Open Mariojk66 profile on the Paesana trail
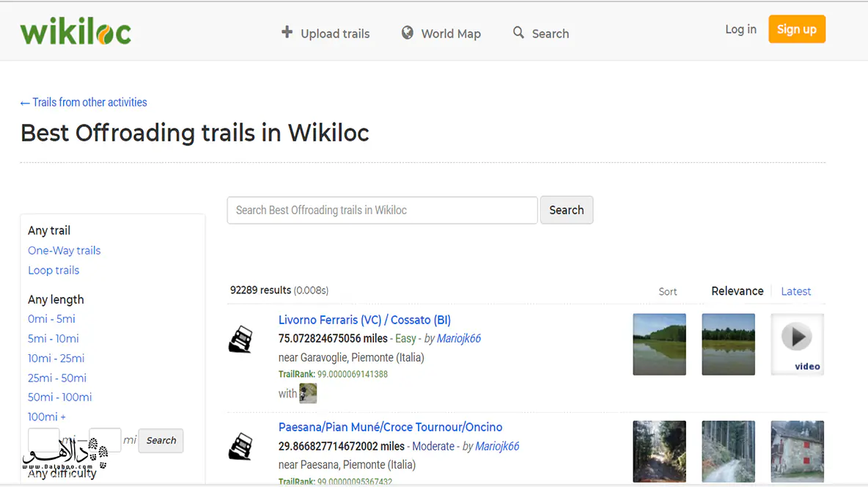This screenshot has width=868, height=487. [497, 446]
